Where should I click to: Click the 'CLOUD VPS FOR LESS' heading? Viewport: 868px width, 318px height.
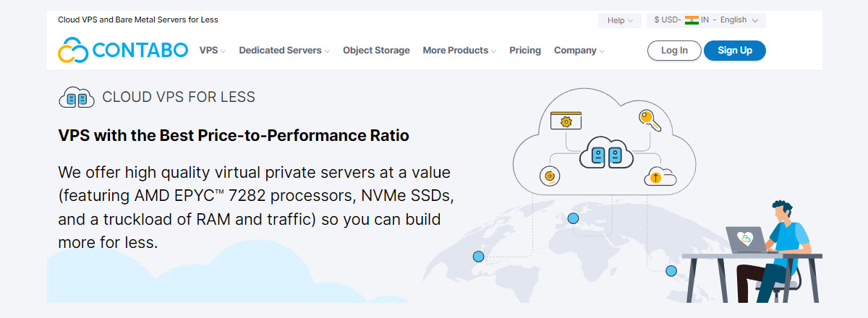[x=179, y=97]
